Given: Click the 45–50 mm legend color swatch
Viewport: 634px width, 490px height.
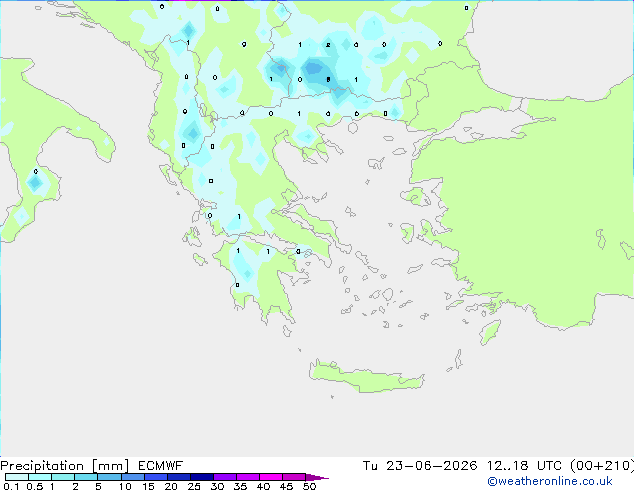Looking at the screenshot, I should click(294, 477).
